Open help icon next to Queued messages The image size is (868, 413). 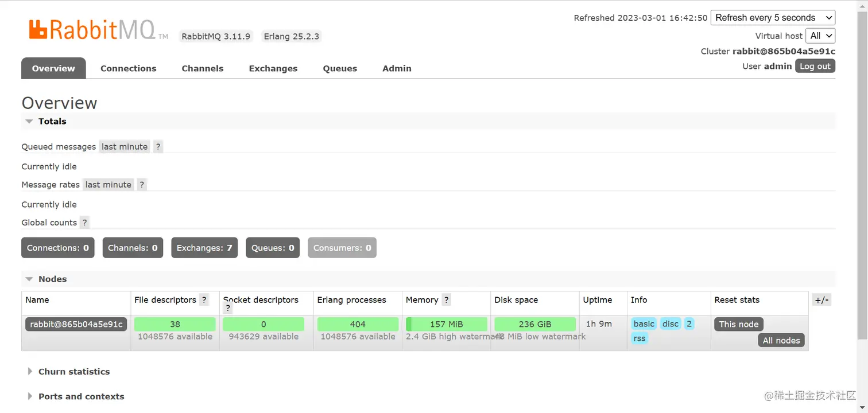pos(158,147)
